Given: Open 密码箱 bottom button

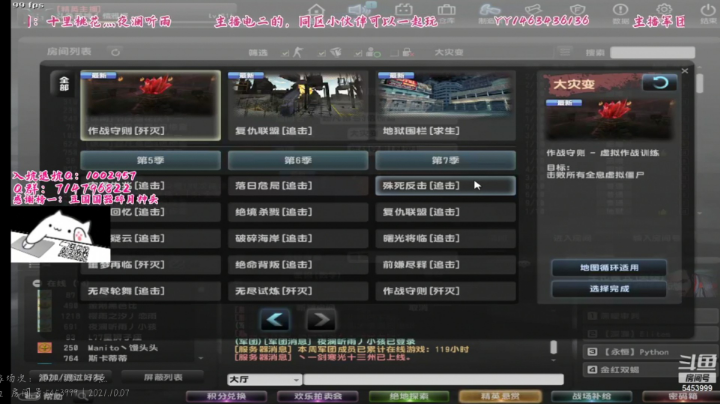Looking at the screenshot, I should pos(681,396).
